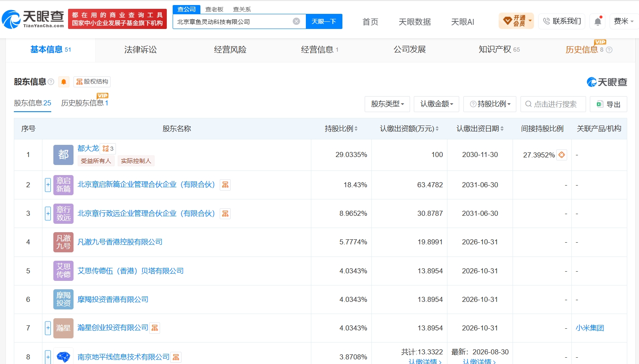Click the help icon next to 股东信息

click(51, 82)
